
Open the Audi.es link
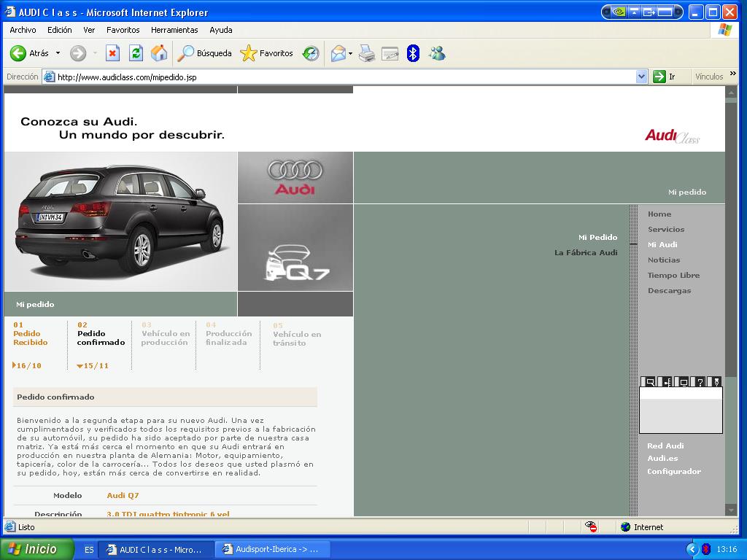click(662, 458)
